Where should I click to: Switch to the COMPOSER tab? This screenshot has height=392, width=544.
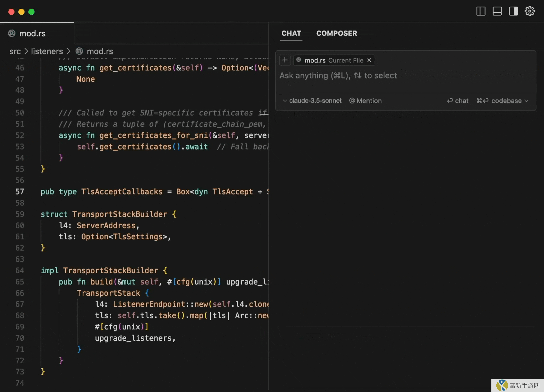tap(336, 33)
